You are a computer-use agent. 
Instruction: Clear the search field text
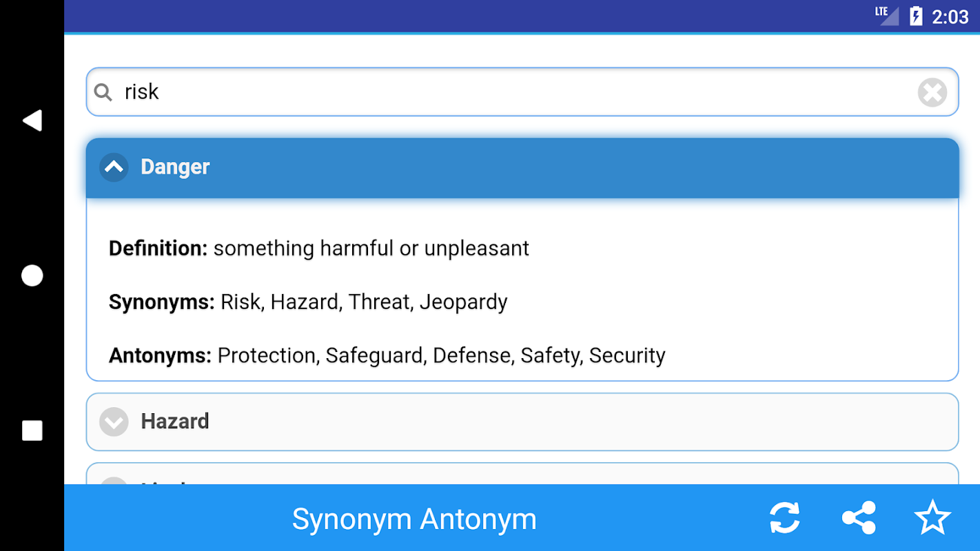(x=932, y=92)
